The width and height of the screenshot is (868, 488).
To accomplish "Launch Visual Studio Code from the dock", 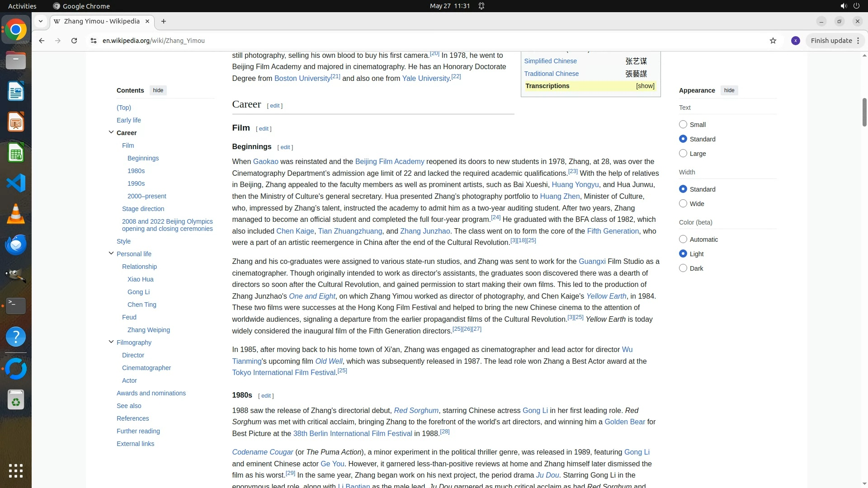I will [16, 183].
